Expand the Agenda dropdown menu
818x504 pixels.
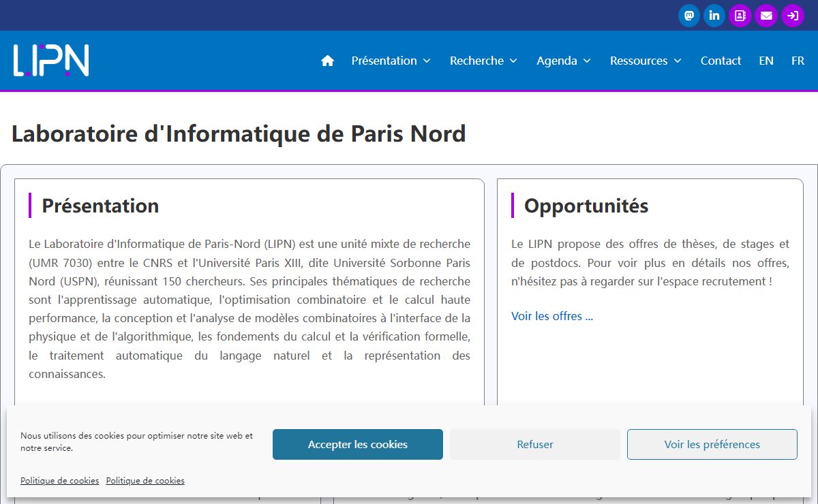click(x=563, y=61)
